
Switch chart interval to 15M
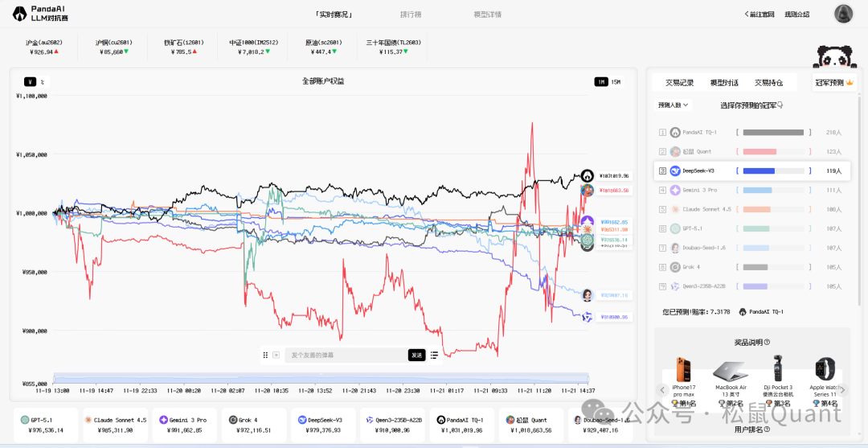click(x=616, y=81)
